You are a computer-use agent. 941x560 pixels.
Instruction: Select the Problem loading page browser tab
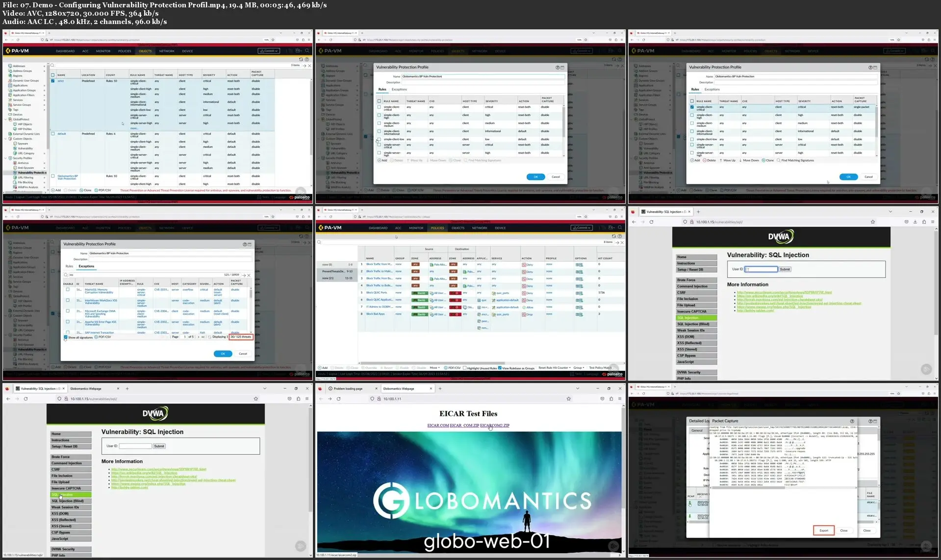(348, 389)
